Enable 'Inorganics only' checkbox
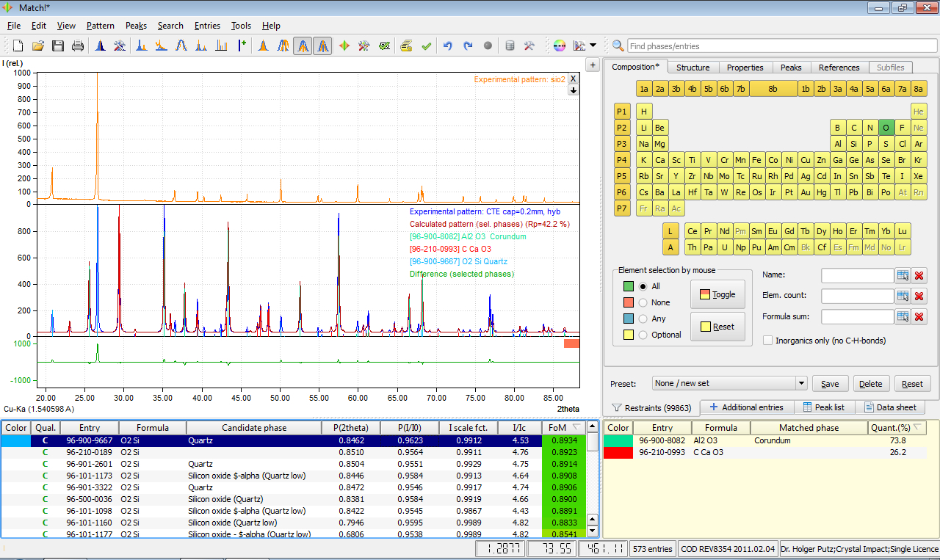 point(768,341)
